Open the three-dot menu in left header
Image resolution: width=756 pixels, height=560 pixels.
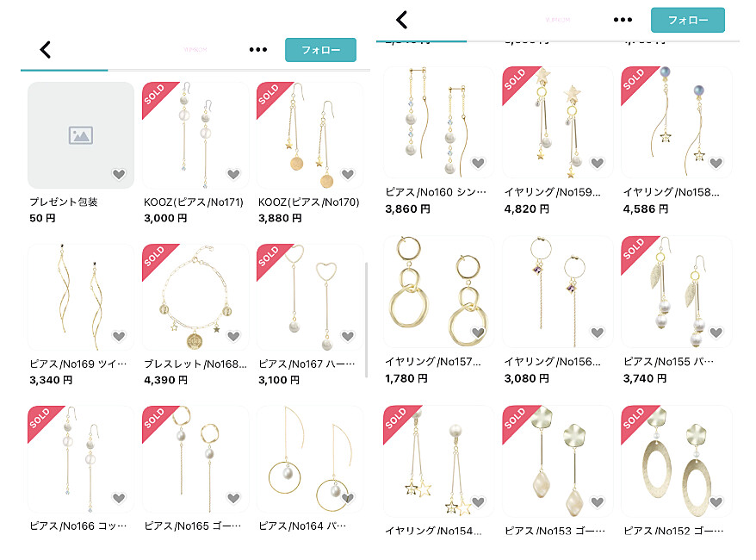pyautogui.click(x=258, y=49)
